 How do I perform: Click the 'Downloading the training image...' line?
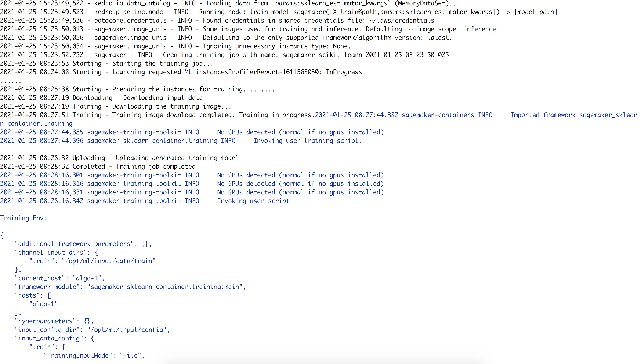click(171, 106)
